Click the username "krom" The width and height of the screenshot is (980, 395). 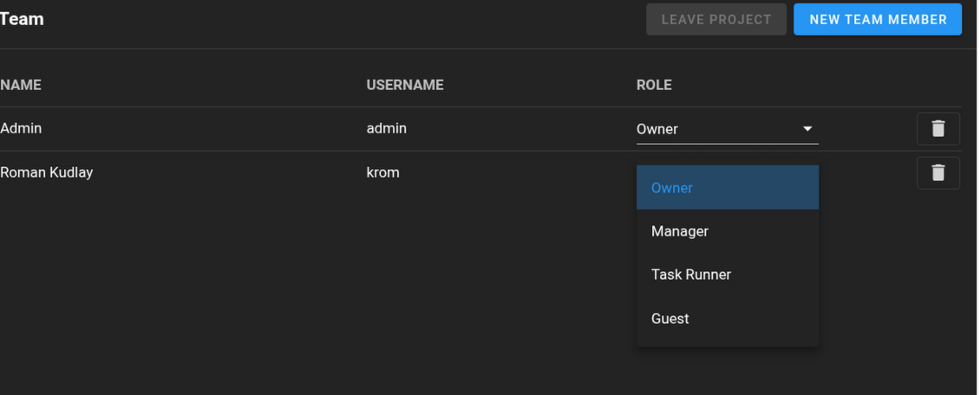382,172
